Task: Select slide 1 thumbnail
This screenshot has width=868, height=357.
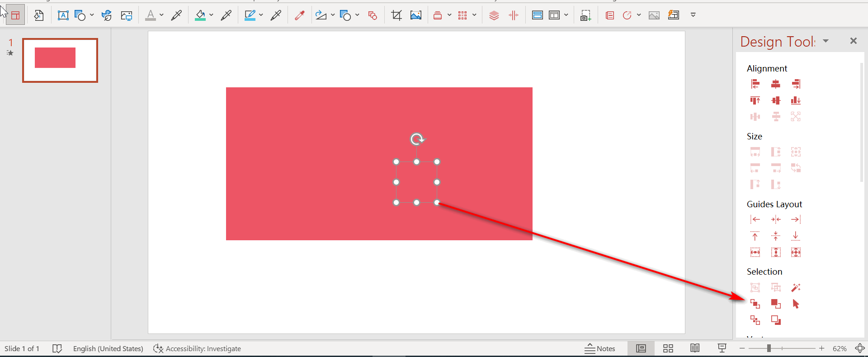Action: (60, 60)
